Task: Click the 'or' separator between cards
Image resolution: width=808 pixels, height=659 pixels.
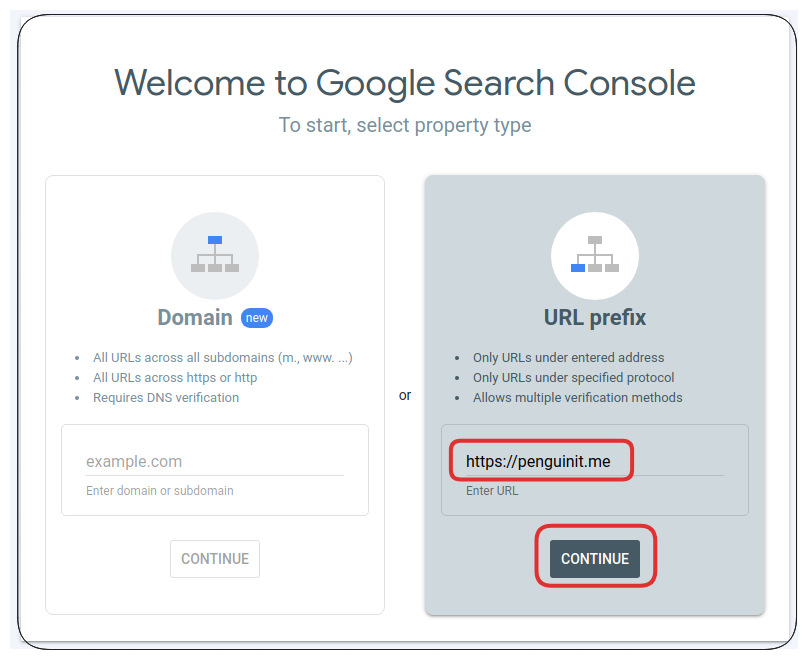Action: pyautogui.click(x=405, y=395)
